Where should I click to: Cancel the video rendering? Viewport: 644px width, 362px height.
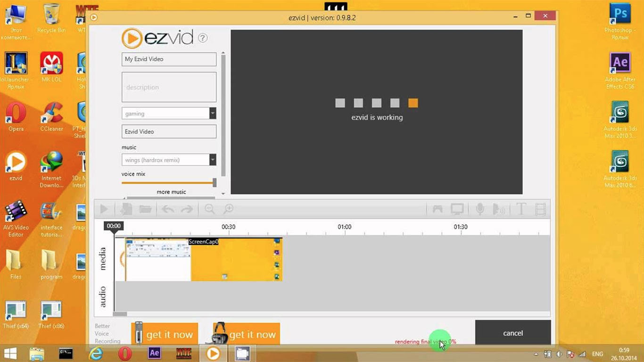pos(512,333)
